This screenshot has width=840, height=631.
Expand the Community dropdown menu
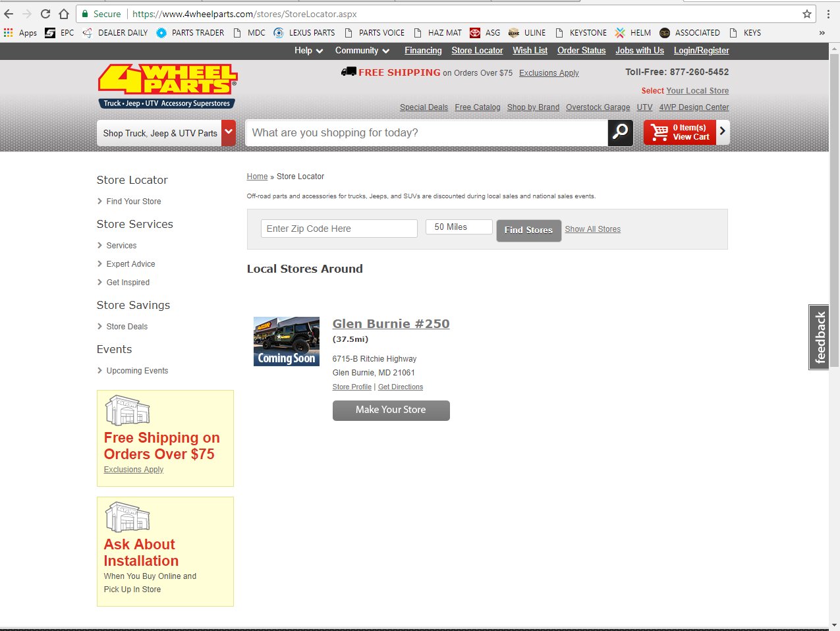pos(362,51)
